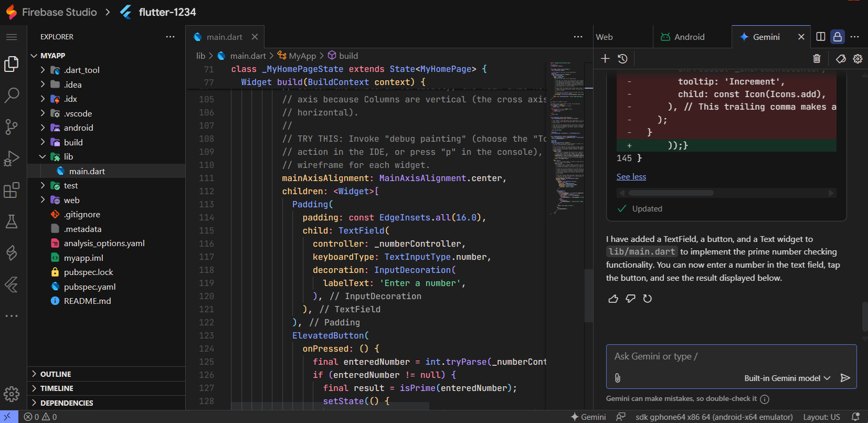This screenshot has width=868, height=423.
Task: Expand the DEPENDENCIES section
Action: click(x=107, y=403)
